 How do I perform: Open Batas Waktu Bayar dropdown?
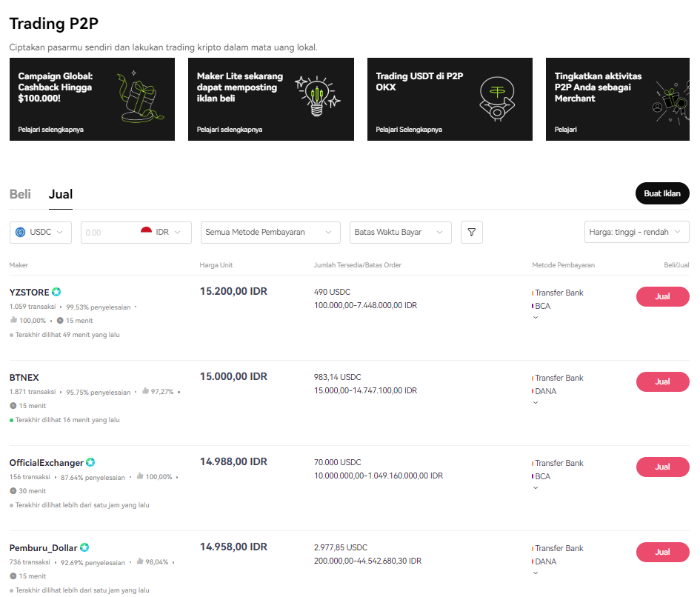[401, 232]
